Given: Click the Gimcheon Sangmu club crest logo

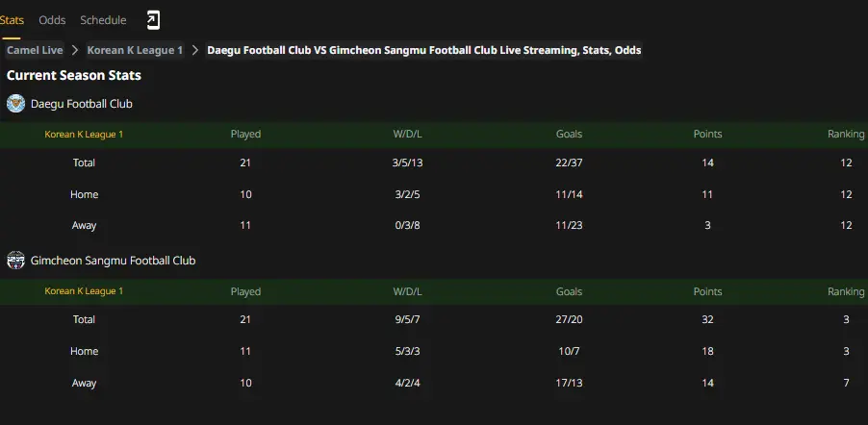Looking at the screenshot, I should pyautogui.click(x=15, y=260).
